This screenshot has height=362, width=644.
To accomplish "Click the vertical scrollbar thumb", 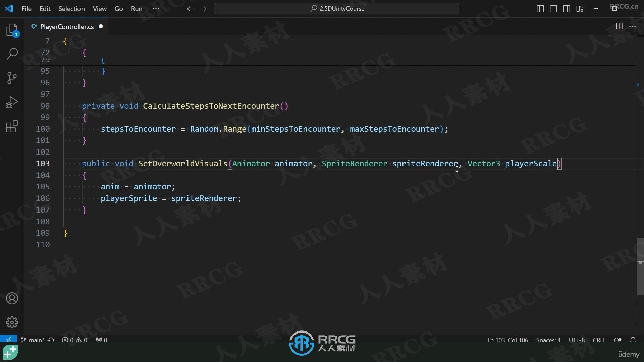I will [640, 266].
